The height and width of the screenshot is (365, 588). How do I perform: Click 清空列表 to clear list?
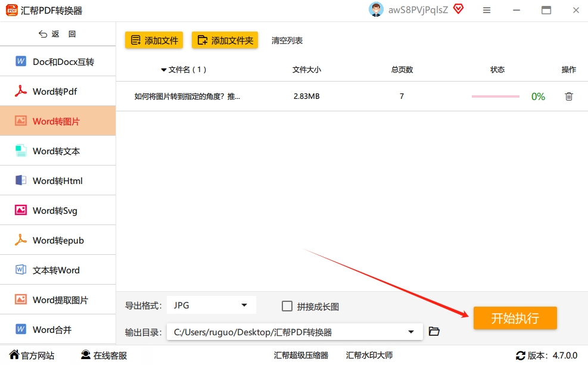coord(287,40)
